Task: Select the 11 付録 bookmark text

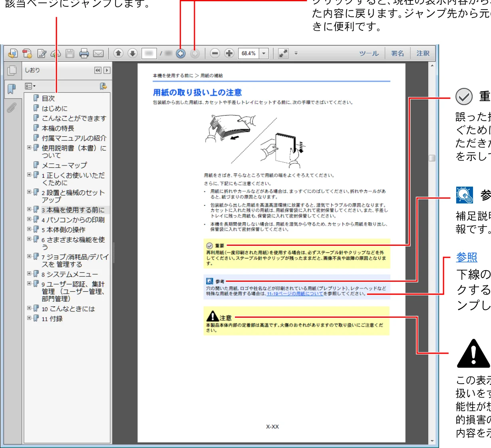Action: click(52, 319)
